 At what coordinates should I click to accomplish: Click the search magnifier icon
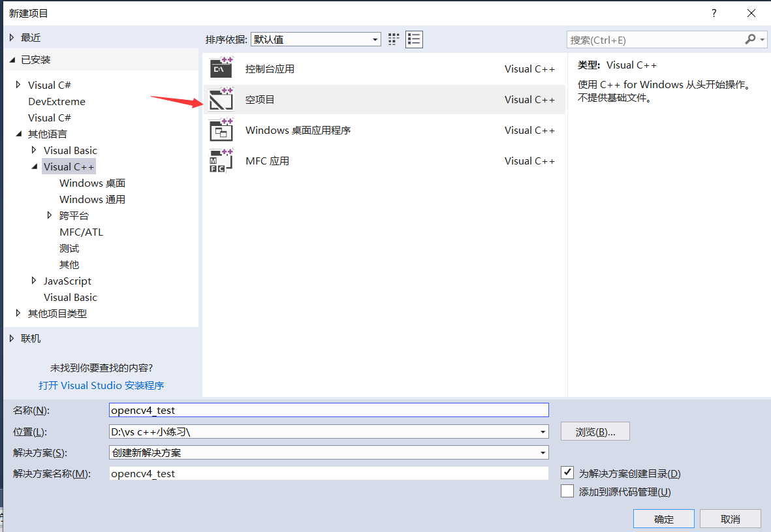pos(750,39)
